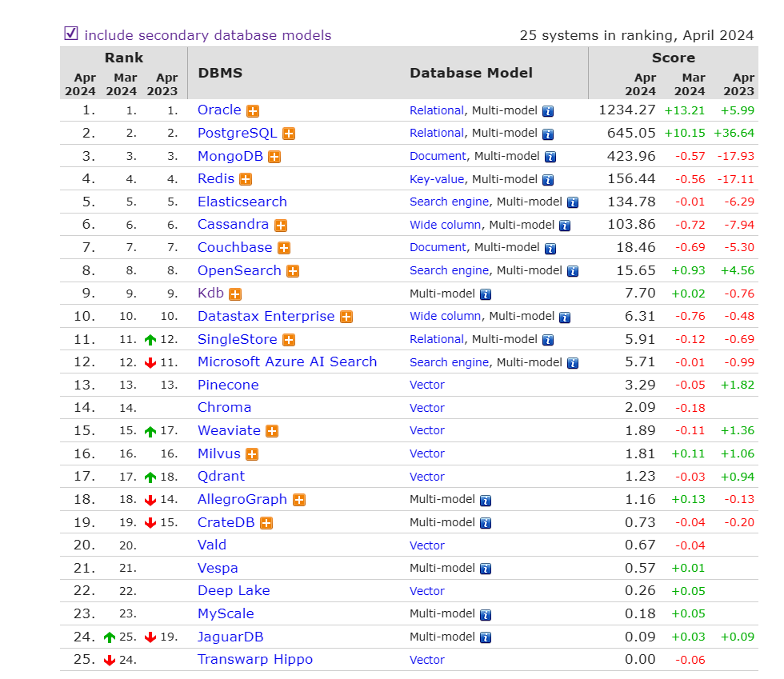Open the Vald DBMS link
The width and height of the screenshot is (784, 679).
[212, 545]
